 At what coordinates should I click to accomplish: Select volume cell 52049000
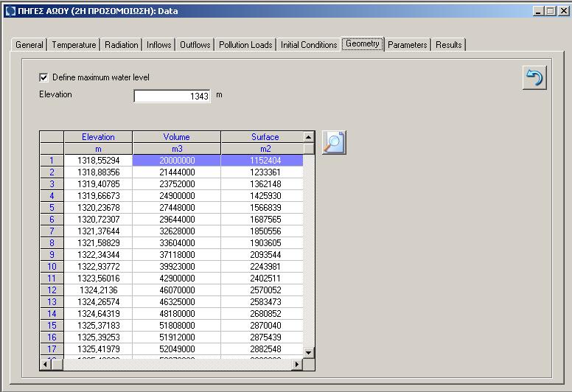[177, 349]
